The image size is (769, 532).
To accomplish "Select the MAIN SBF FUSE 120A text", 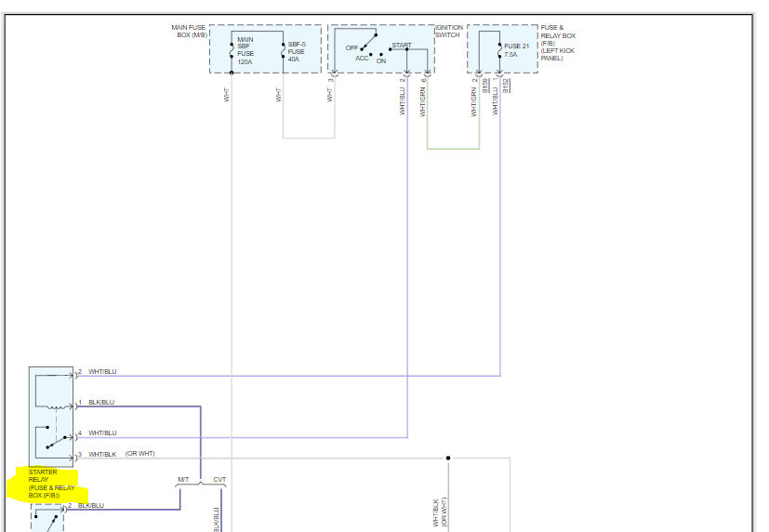I will tap(245, 50).
